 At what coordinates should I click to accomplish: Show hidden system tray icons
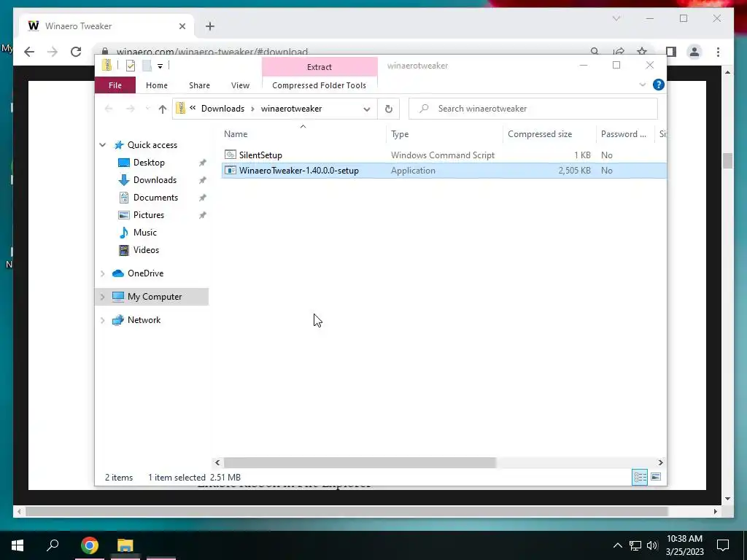[x=617, y=545]
